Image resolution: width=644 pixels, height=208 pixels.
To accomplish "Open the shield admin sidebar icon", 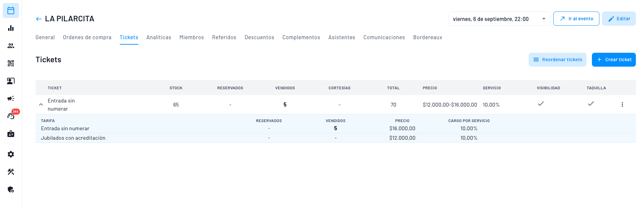I will [x=11, y=189].
